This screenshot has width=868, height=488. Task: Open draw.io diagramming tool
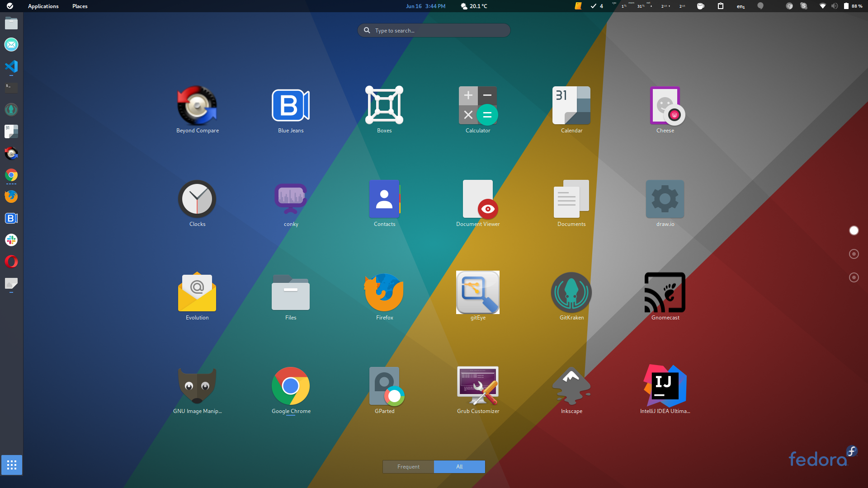[665, 199]
